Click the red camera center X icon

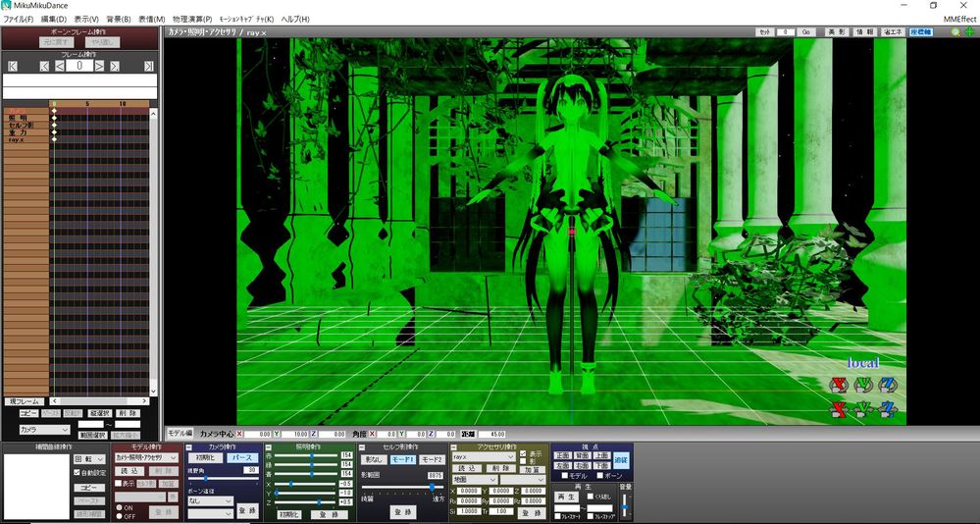coord(239,434)
